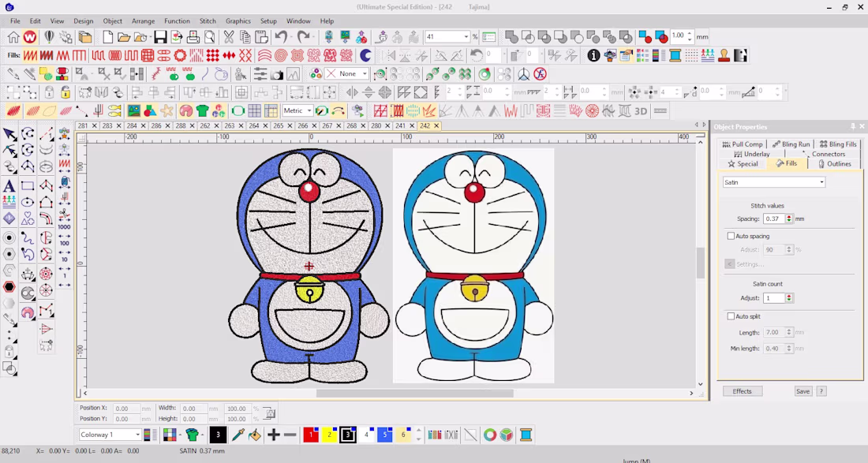Select the circular Spiral fill icon

coord(281,55)
